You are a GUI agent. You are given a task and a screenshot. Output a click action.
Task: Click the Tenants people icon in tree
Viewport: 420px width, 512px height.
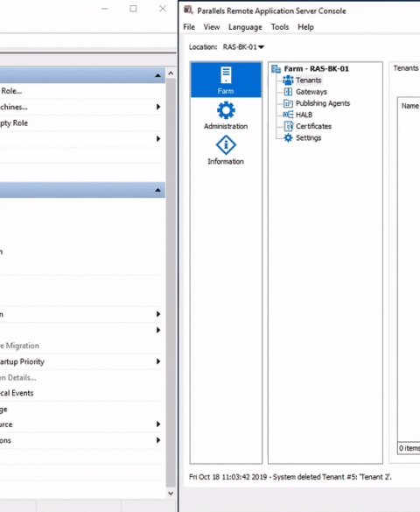[x=288, y=80]
